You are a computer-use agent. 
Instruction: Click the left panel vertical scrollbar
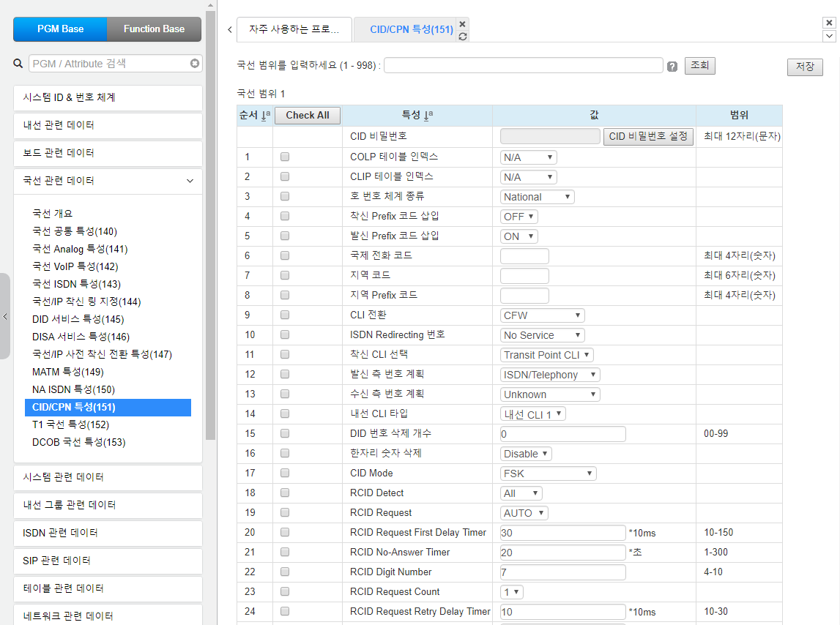click(x=210, y=225)
